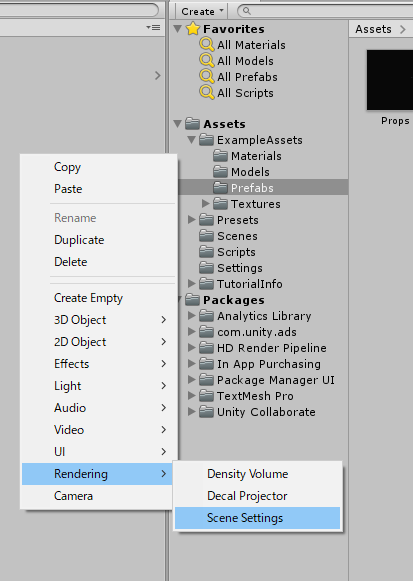The height and width of the screenshot is (581, 413).
Task: Select the Presets folder icon
Action: tap(206, 219)
